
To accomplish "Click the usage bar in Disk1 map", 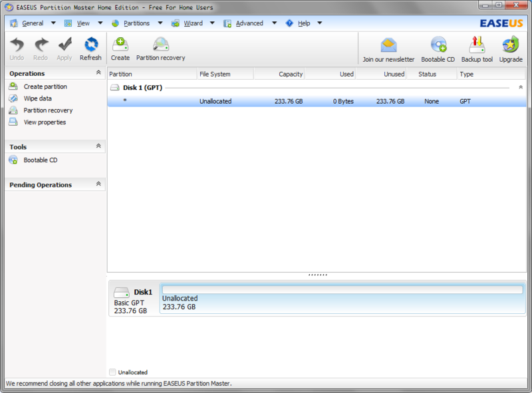I will click(x=342, y=289).
